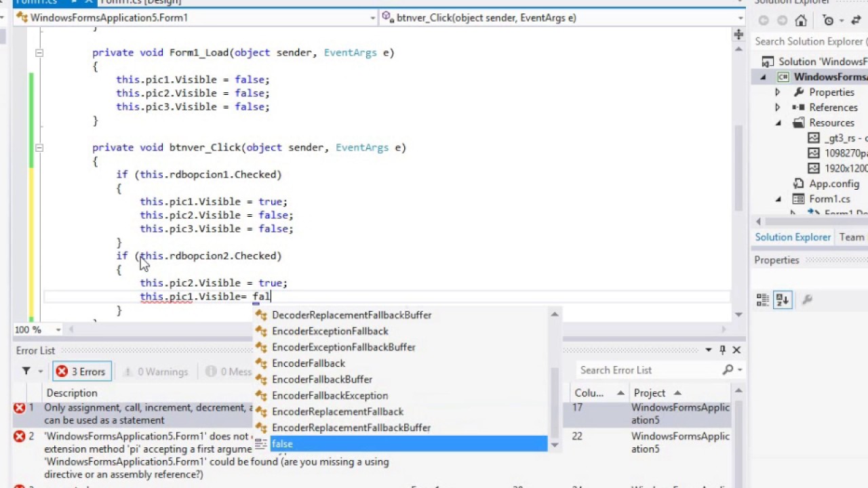Select the _gt3_rs image resource

click(837, 138)
